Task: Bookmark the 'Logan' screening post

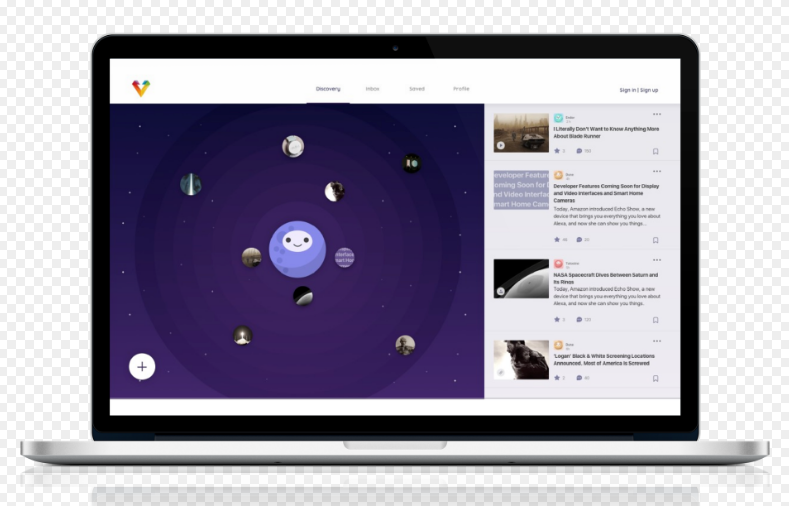Action: (x=656, y=378)
